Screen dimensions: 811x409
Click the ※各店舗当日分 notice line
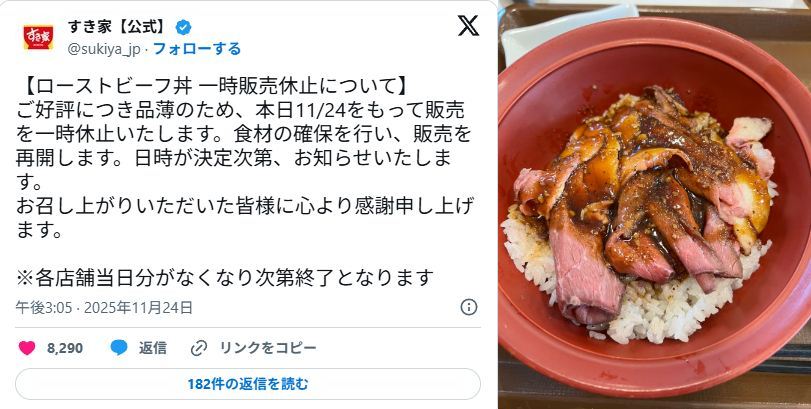tap(224, 278)
